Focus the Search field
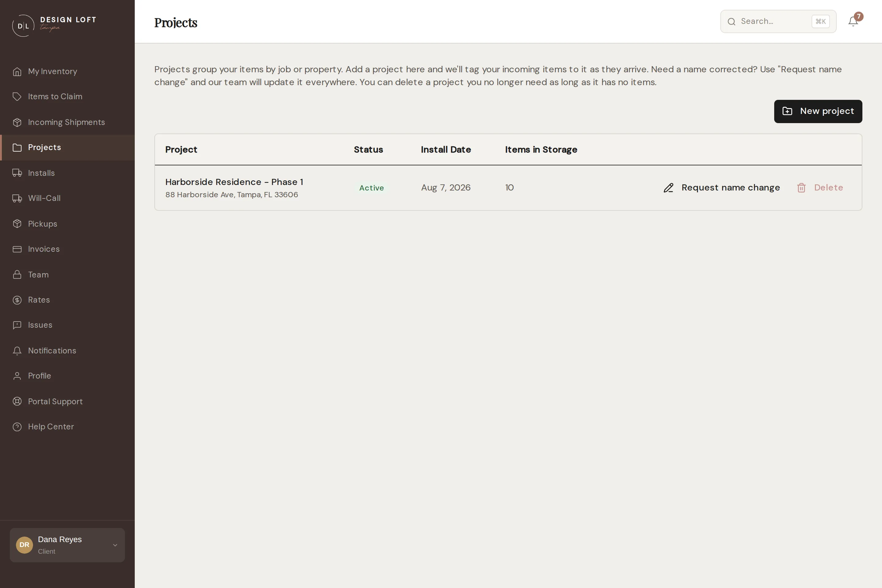This screenshot has width=882, height=588. 778,21
